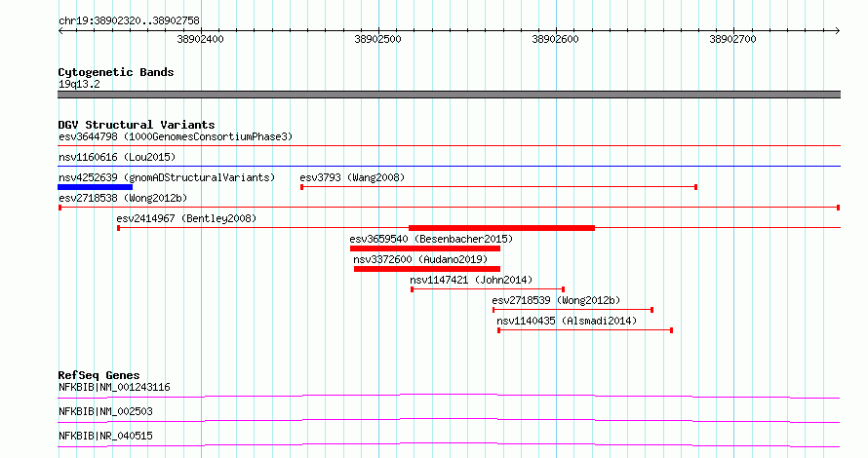Click the red bar under nsv3372600
Viewport: 868px width, 458px height.
click(x=427, y=269)
